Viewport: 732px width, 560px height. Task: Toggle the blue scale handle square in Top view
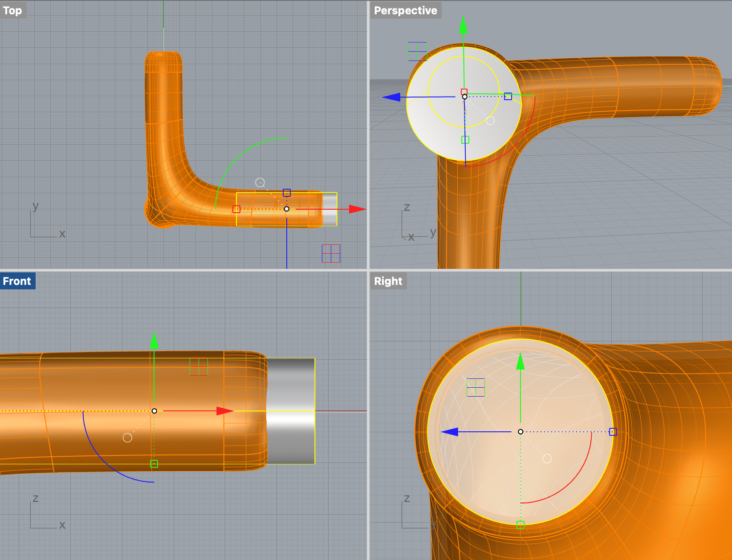pos(287,192)
